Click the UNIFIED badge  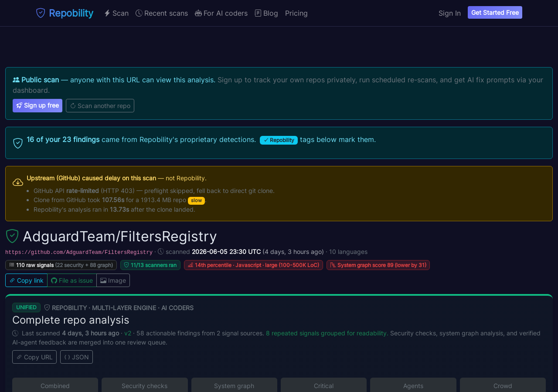(26, 308)
